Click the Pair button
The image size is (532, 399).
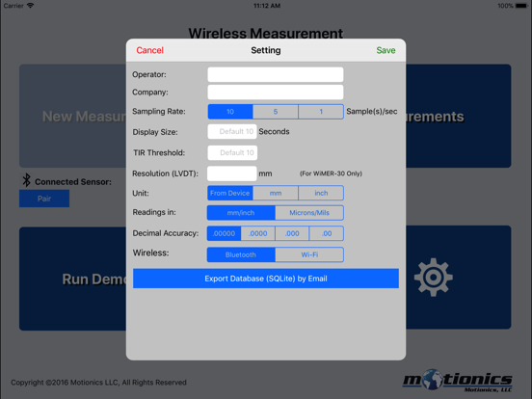44,199
